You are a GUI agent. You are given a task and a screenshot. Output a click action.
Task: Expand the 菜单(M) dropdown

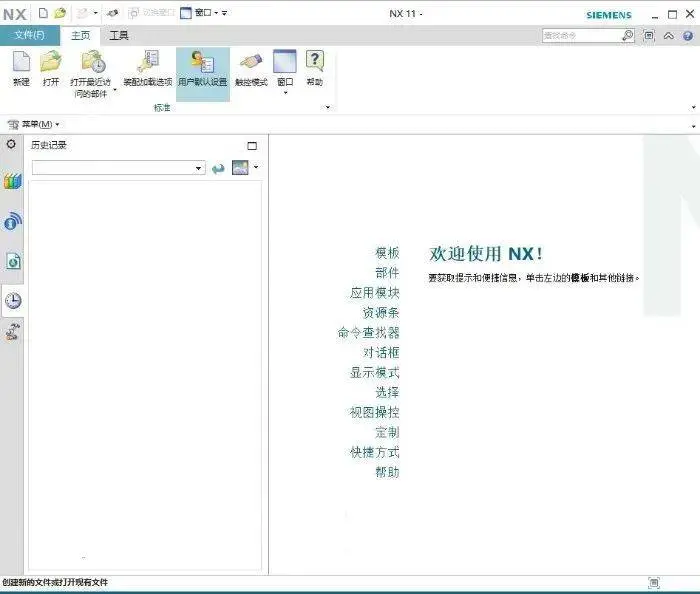point(57,125)
